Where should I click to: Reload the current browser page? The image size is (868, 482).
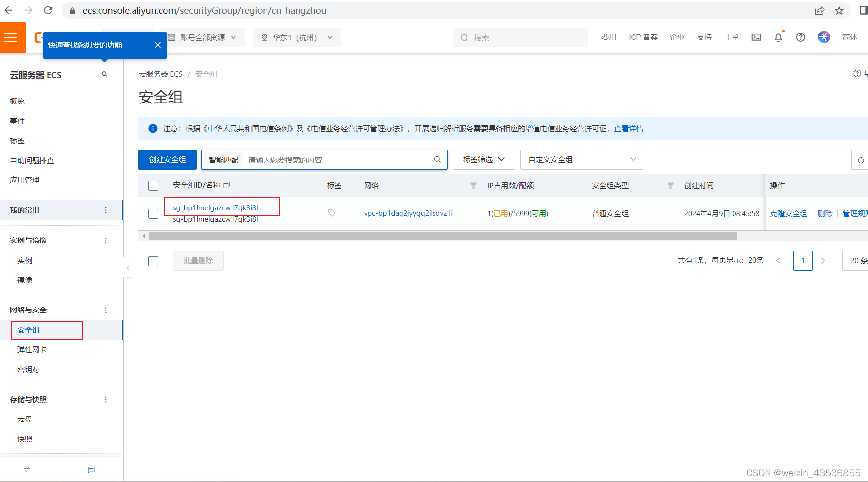click(x=48, y=10)
